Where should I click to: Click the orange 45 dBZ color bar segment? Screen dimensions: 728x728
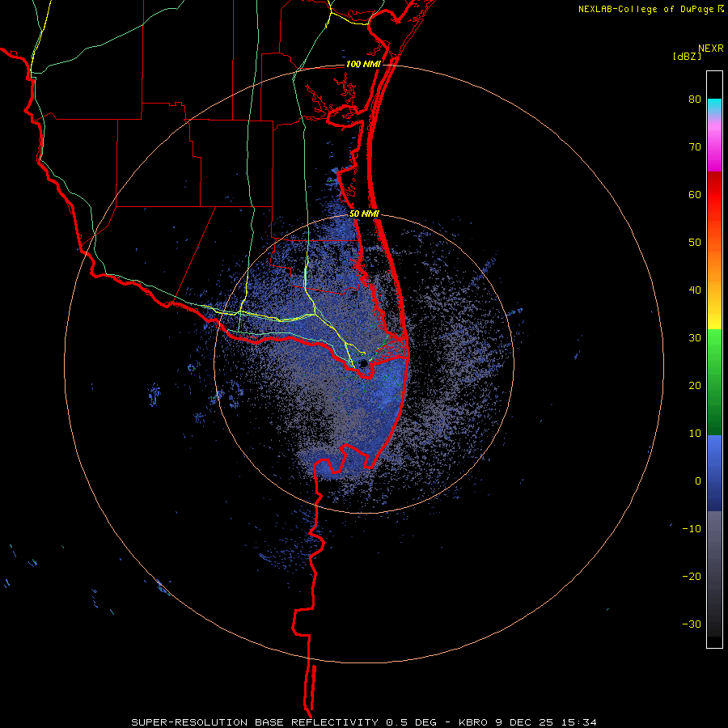click(714, 266)
